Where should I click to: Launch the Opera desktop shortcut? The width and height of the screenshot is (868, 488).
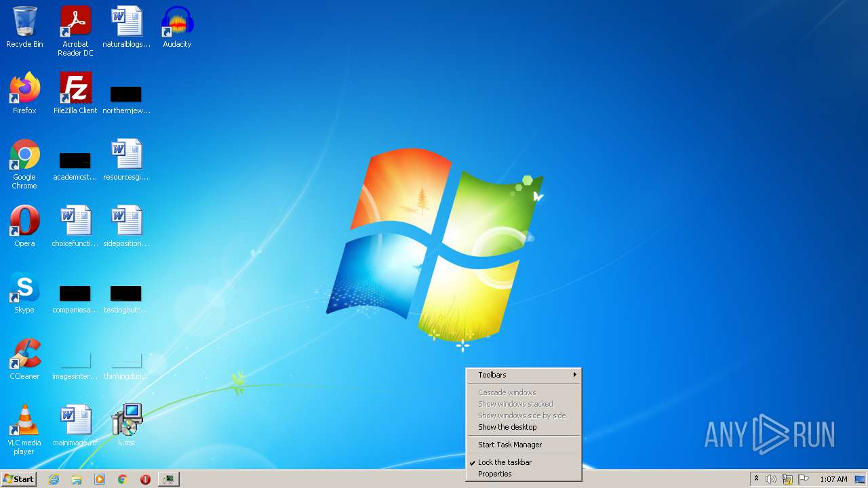(x=24, y=226)
